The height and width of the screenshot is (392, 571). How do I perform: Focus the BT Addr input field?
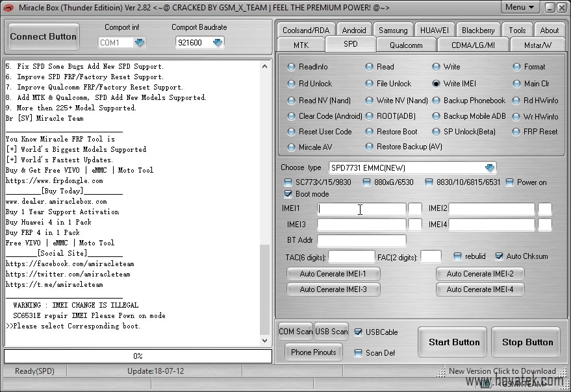[362, 240]
